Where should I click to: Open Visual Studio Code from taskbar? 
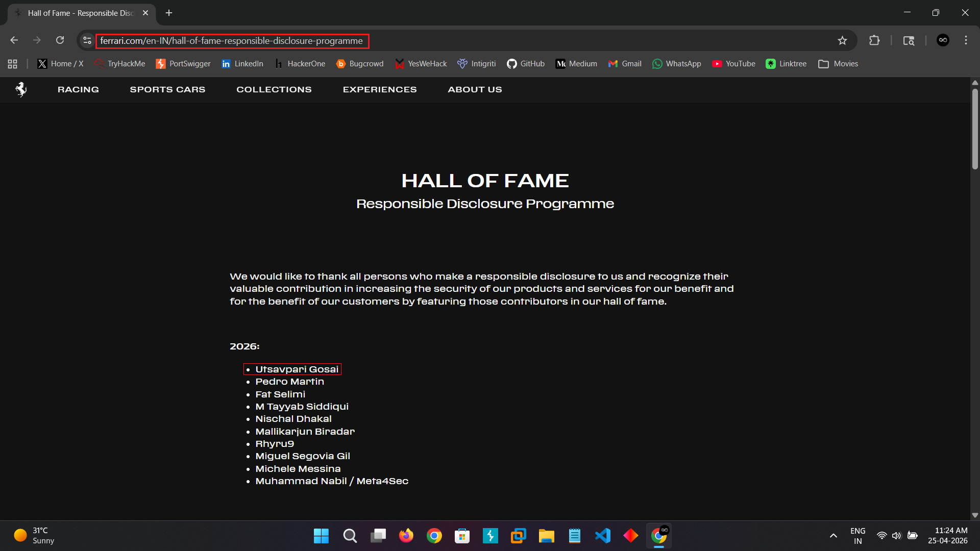point(603,536)
